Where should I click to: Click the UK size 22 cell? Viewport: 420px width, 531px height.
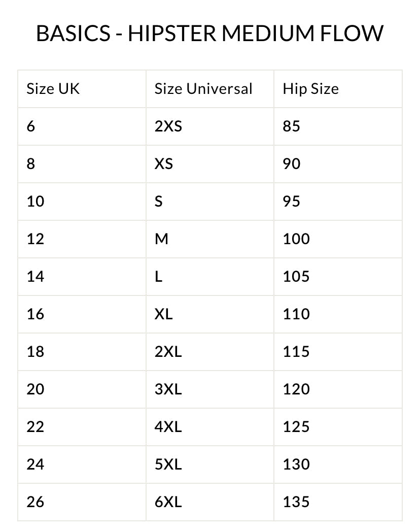[36, 427]
